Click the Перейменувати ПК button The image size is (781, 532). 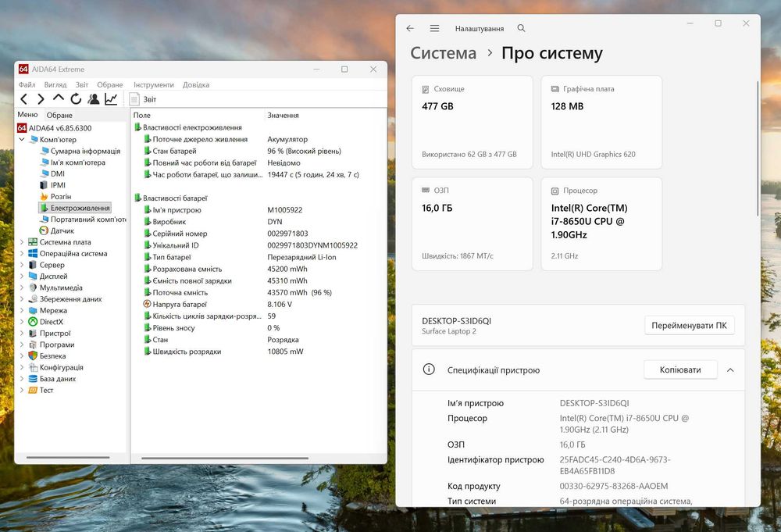(689, 325)
